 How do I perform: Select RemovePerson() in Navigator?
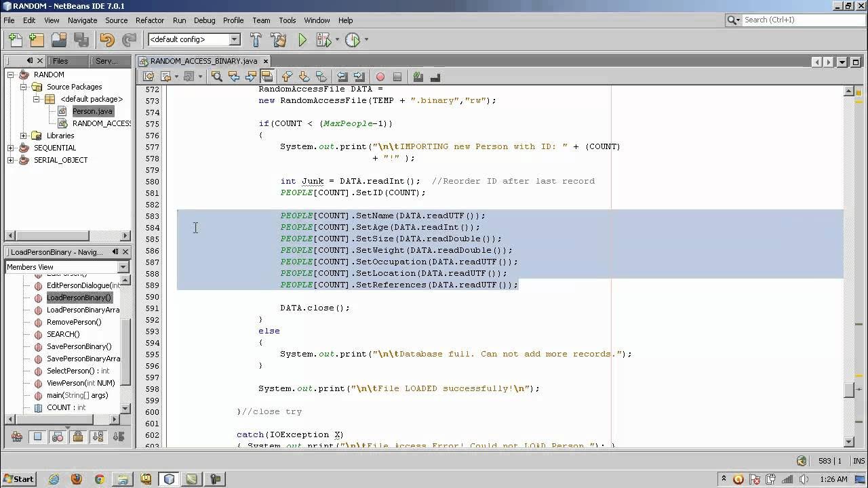click(x=73, y=322)
